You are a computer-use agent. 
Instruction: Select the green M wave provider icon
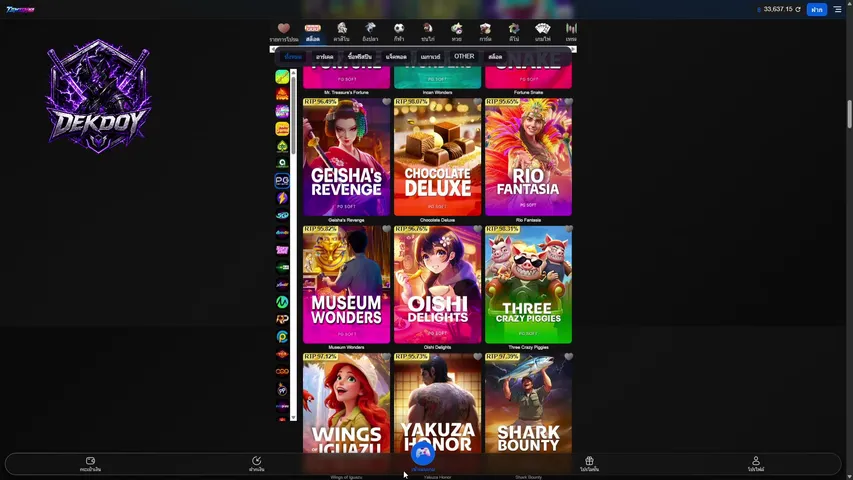(x=282, y=302)
